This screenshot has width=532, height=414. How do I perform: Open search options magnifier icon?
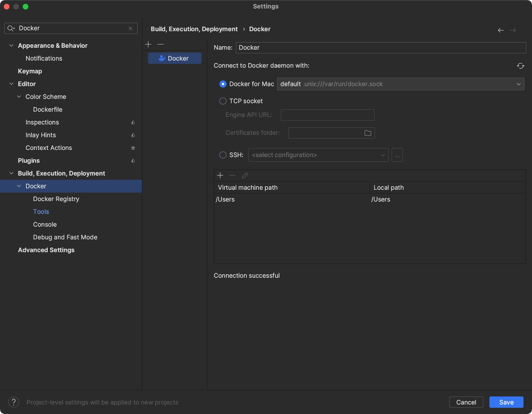point(11,28)
